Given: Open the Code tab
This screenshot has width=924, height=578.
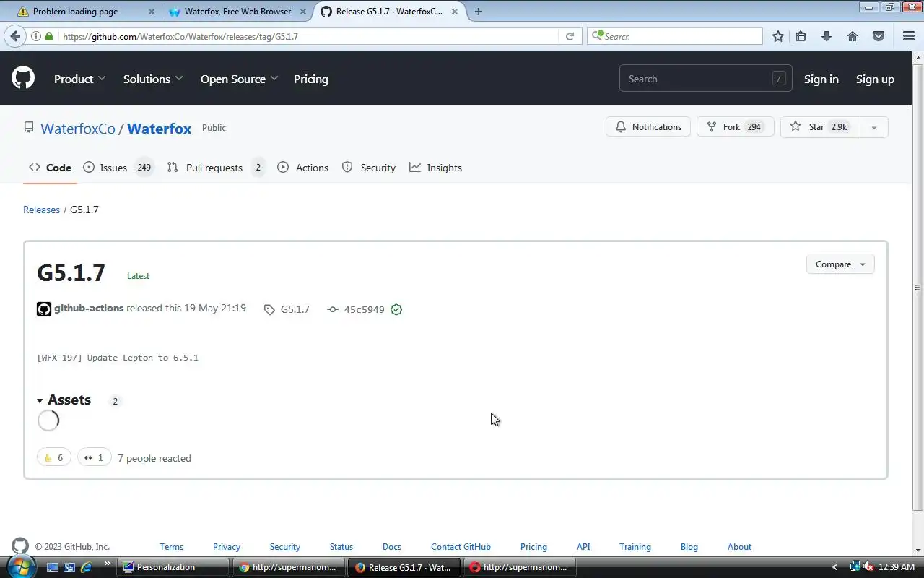Looking at the screenshot, I should [x=50, y=167].
